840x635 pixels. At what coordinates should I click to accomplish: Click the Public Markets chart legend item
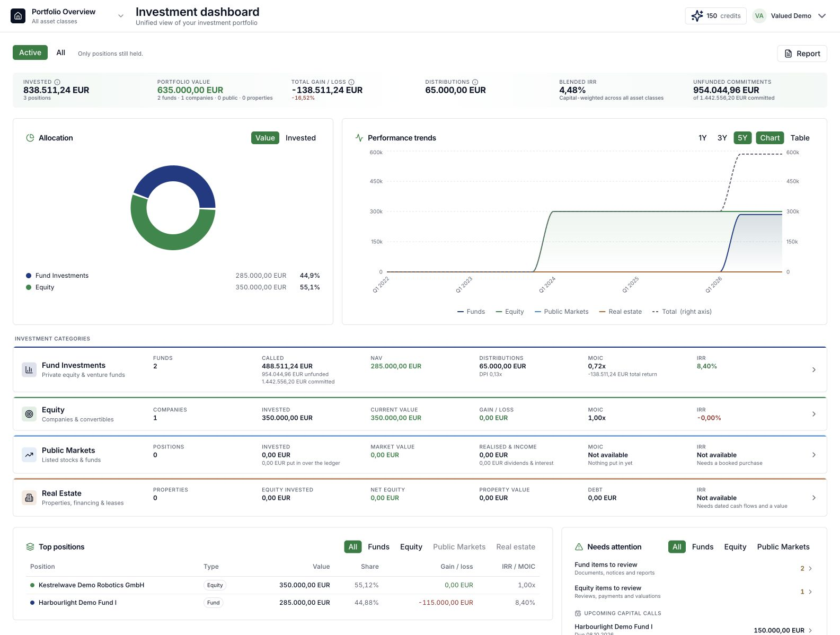click(562, 312)
